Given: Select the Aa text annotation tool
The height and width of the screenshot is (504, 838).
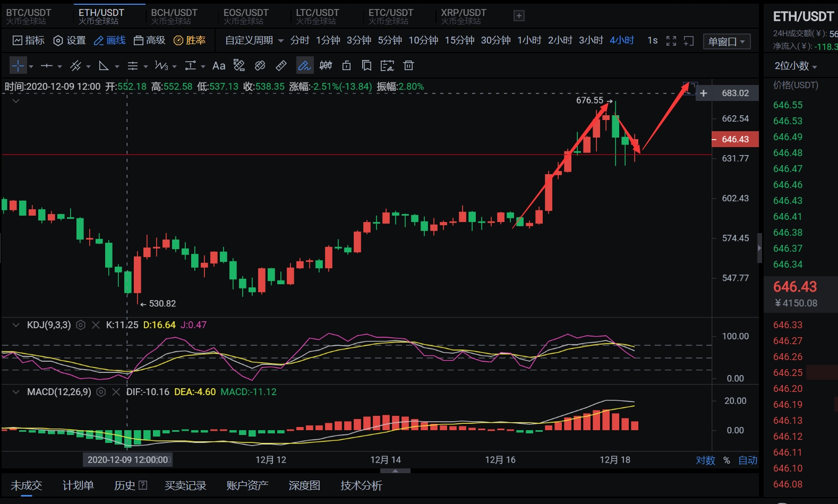Looking at the screenshot, I should click(219, 66).
